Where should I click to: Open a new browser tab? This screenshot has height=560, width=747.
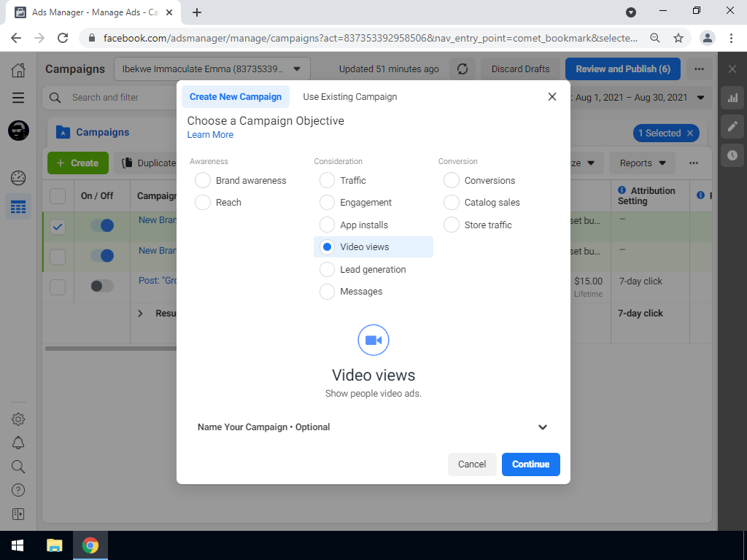pyautogui.click(x=197, y=13)
